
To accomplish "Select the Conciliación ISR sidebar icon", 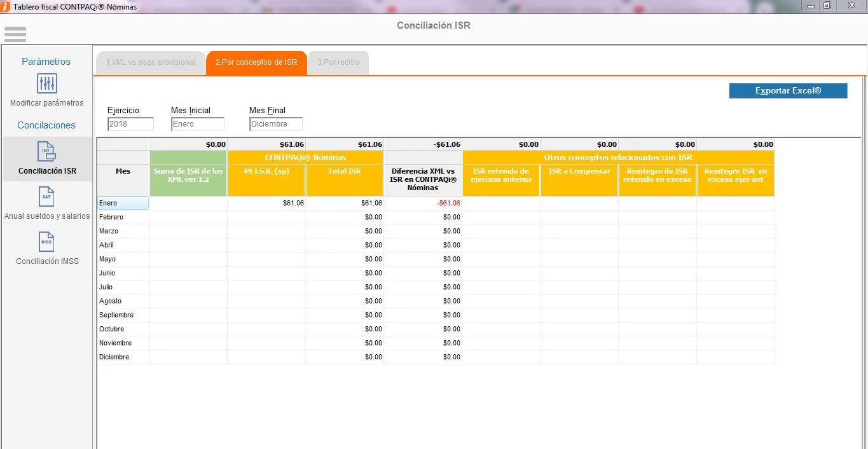I will pyautogui.click(x=47, y=151).
